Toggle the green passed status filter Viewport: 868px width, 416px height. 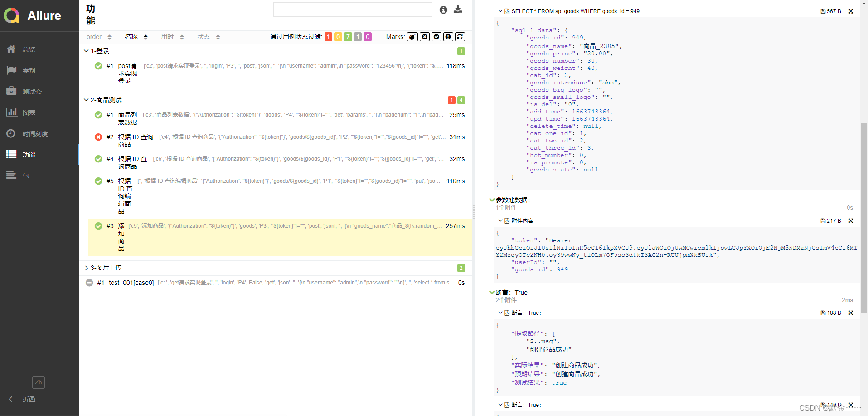[348, 37]
